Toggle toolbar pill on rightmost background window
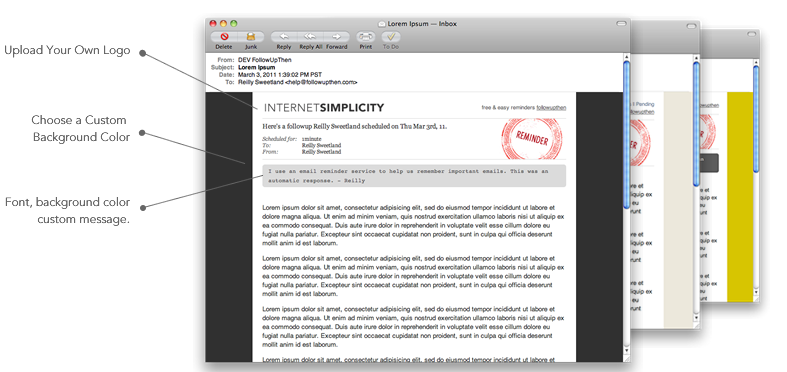The image size is (787, 372). click(x=751, y=34)
